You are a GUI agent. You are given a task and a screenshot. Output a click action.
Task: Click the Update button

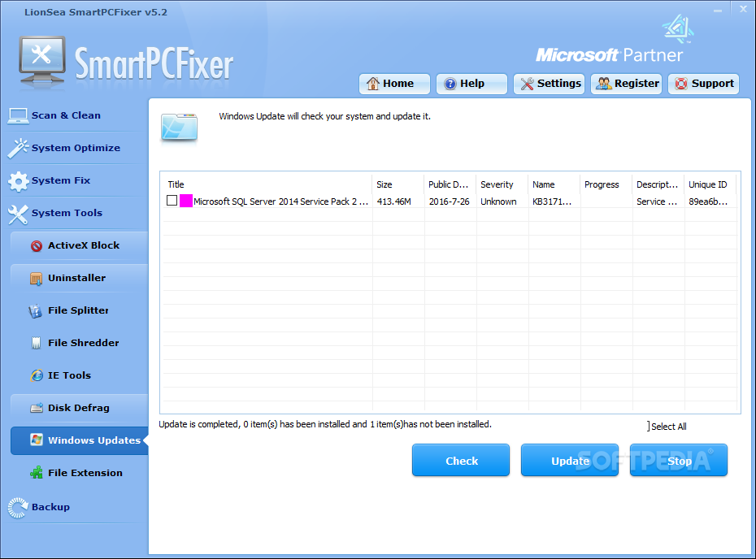[x=570, y=460]
